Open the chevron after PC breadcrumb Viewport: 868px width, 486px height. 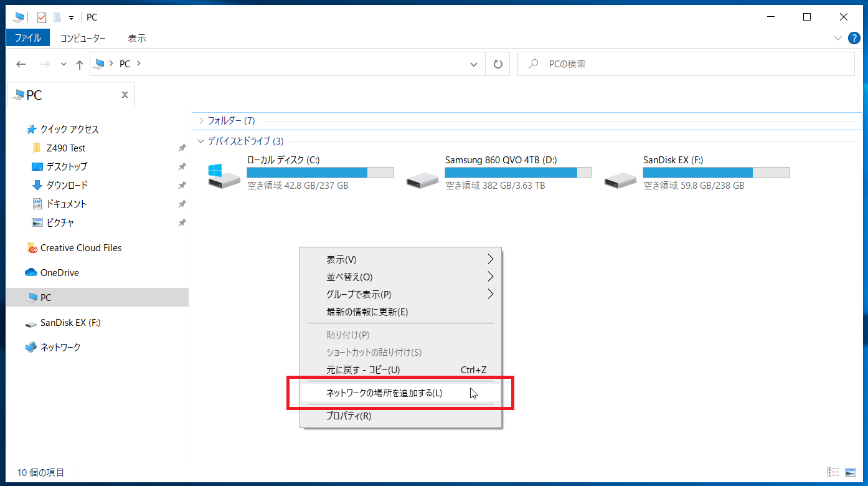coord(138,64)
